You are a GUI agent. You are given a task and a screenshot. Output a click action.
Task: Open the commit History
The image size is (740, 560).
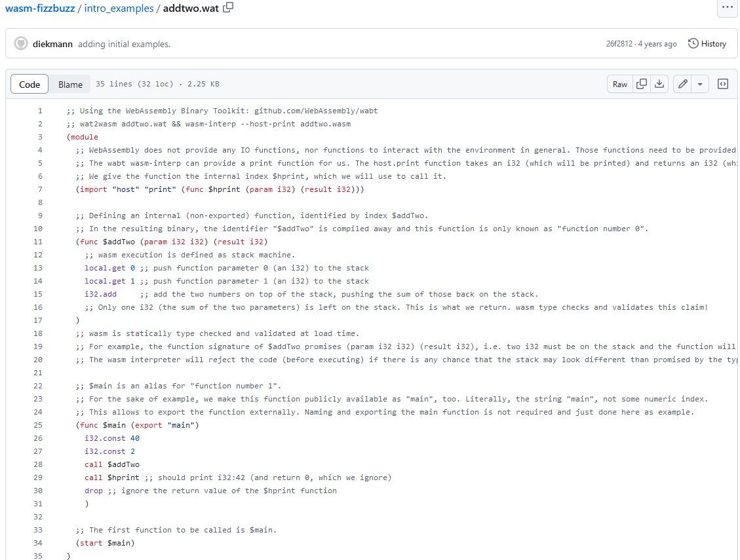pyautogui.click(x=707, y=44)
